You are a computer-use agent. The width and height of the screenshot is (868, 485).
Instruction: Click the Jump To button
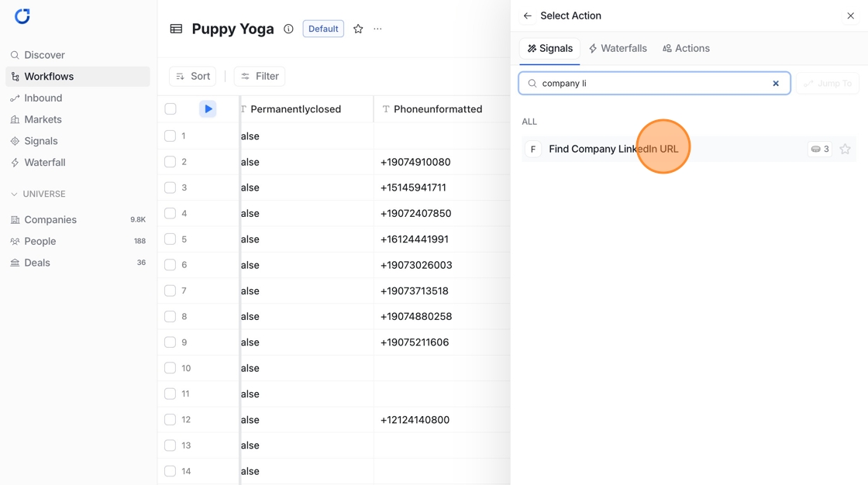tap(828, 84)
